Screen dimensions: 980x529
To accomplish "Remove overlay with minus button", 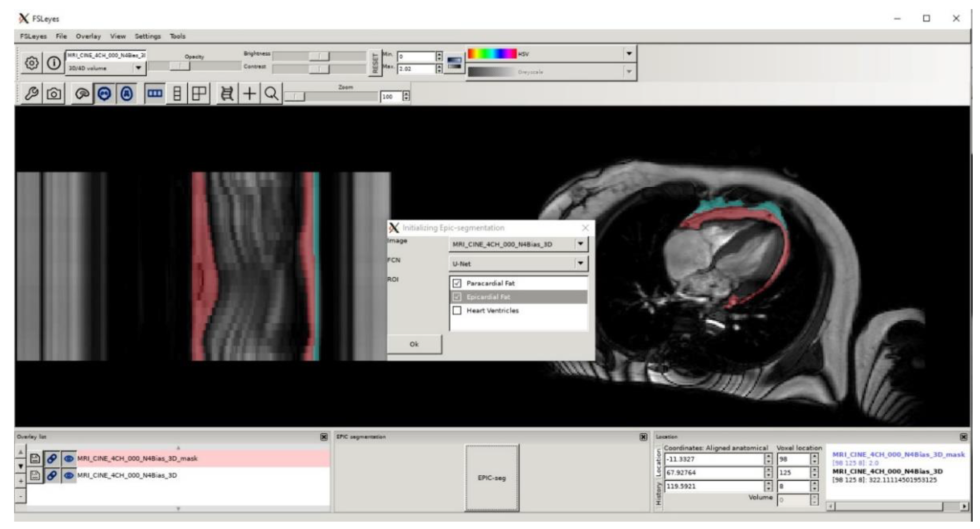I will pos(21,496).
